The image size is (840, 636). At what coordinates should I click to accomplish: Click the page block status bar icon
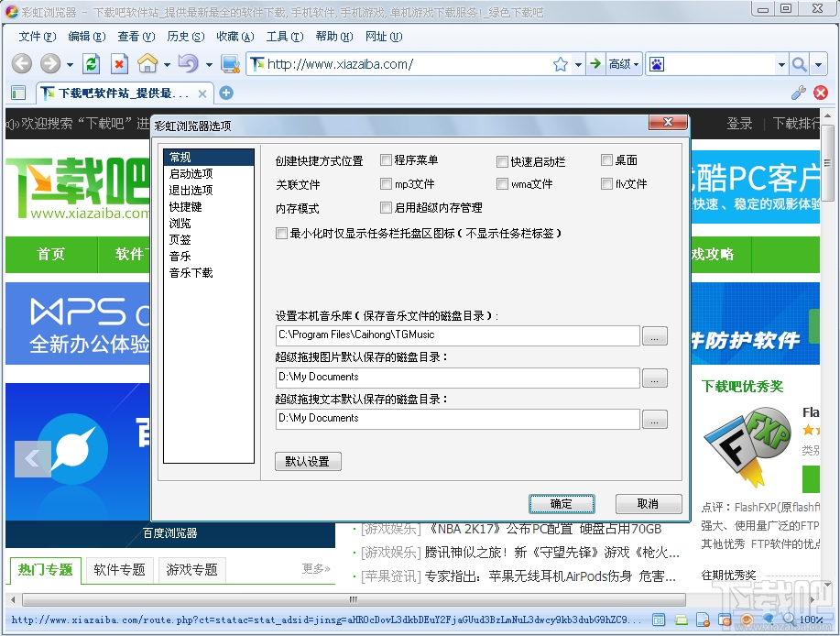pos(703,620)
